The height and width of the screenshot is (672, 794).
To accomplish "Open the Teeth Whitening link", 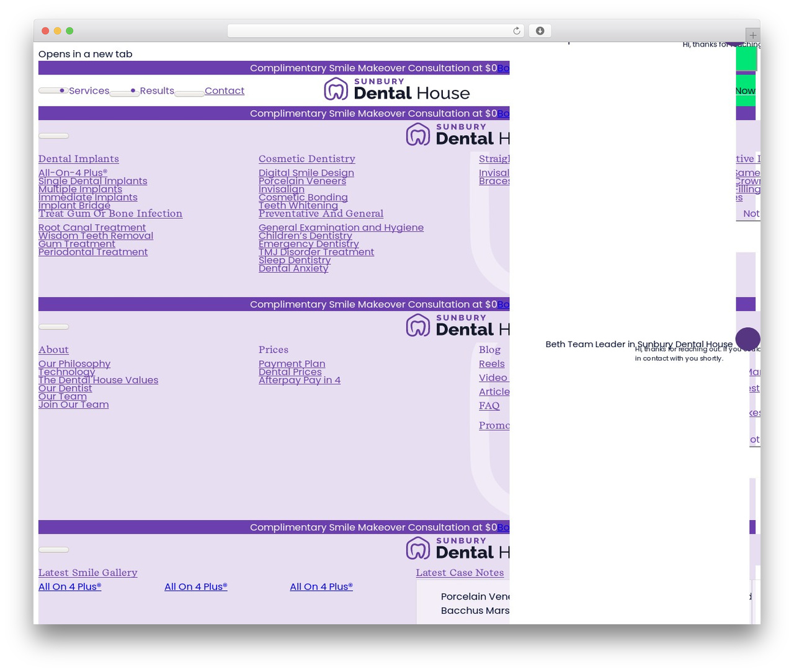I will 298,205.
